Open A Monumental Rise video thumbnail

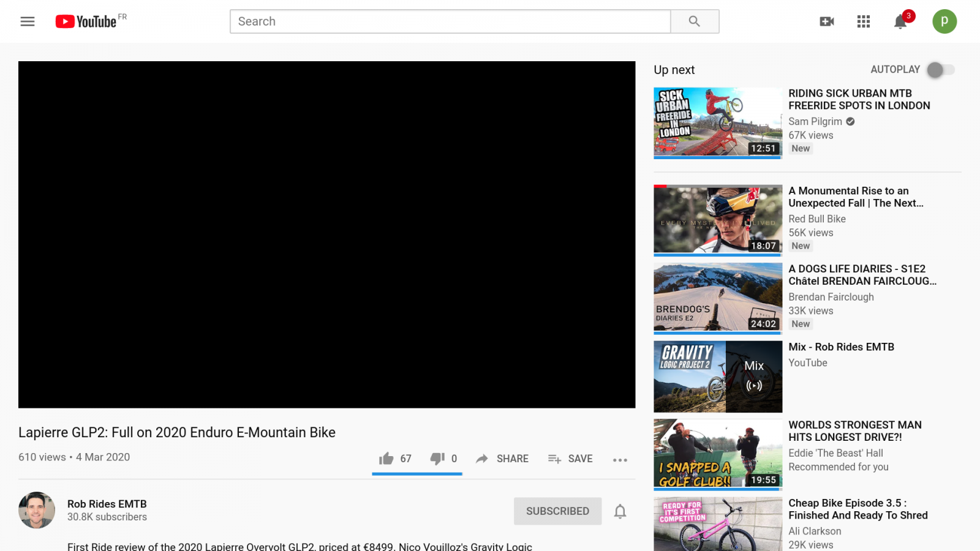(x=718, y=220)
